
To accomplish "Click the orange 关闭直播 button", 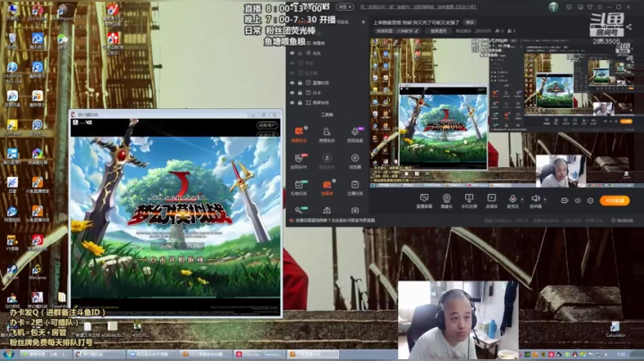I will [x=614, y=200].
